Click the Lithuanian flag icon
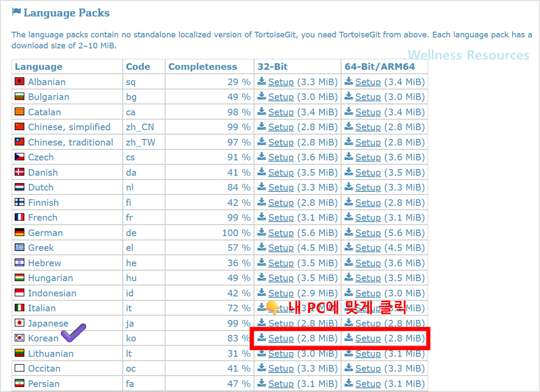 [19, 353]
